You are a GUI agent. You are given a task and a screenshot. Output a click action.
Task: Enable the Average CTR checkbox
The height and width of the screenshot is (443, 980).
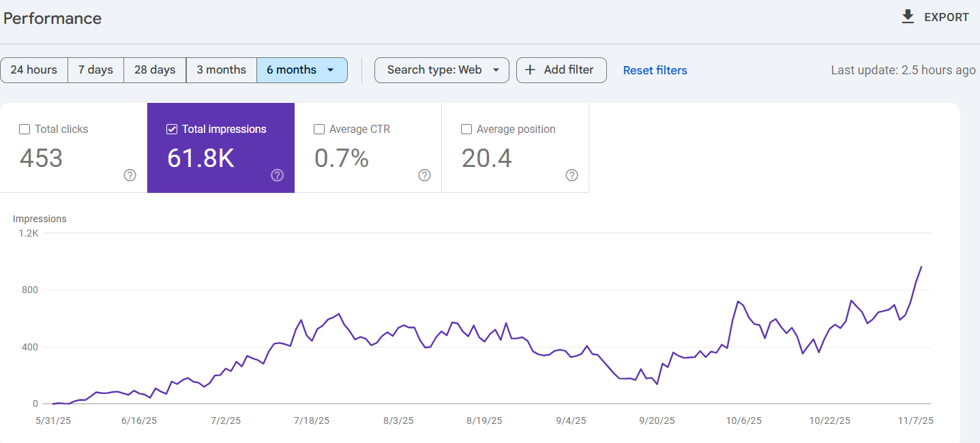click(x=319, y=129)
